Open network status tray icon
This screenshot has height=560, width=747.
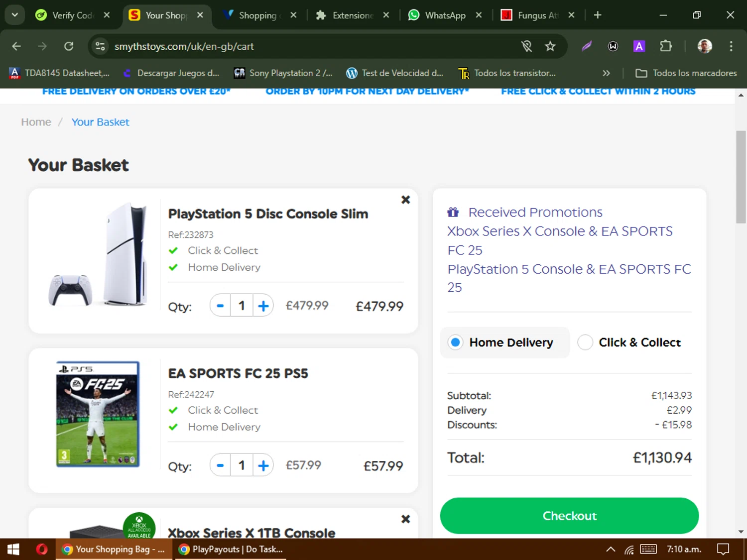[629, 550]
